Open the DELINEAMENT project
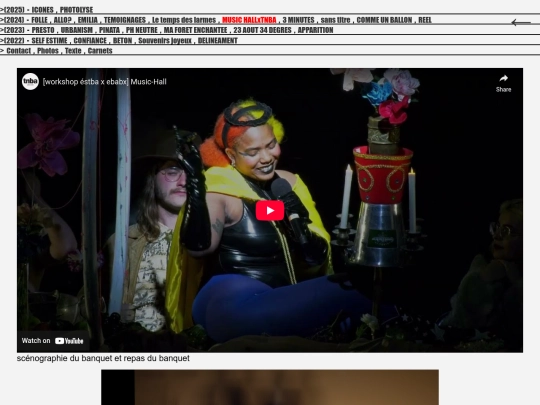This screenshot has height=405, width=540. (x=218, y=40)
